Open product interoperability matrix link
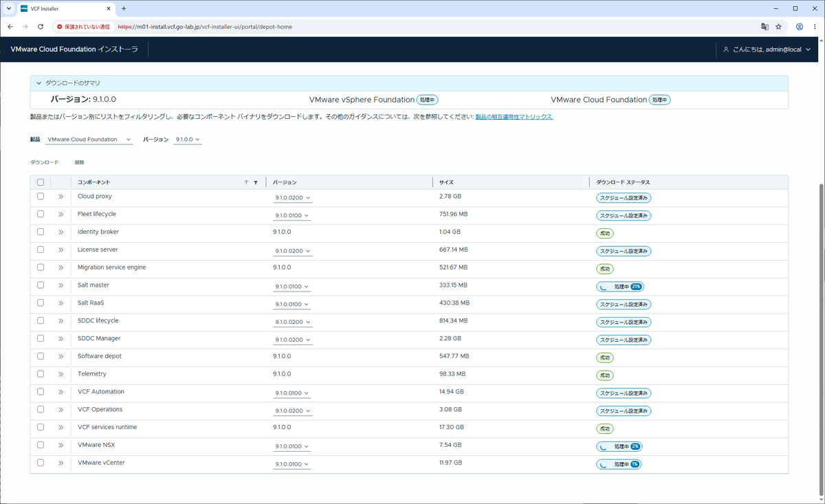 pyautogui.click(x=514, y=117)
